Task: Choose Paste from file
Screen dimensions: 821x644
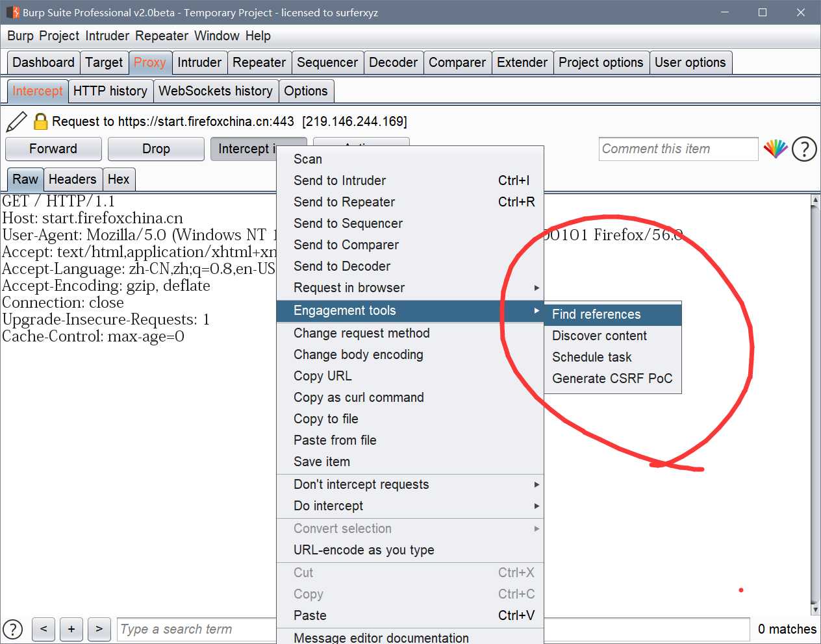Action: (410, 440)
